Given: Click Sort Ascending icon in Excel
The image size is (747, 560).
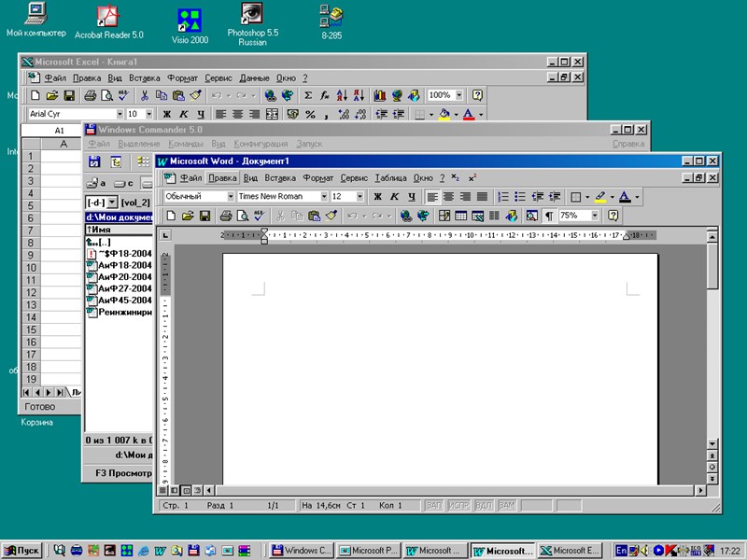Looking at the screenshot, I should 342,96.
